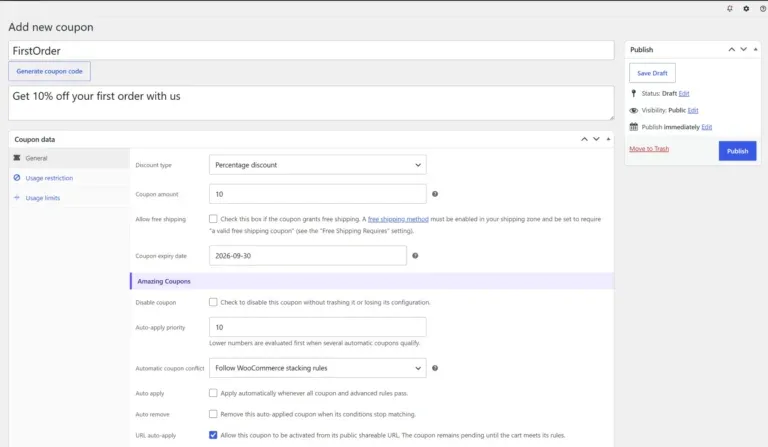
Task: Enable the Auto apply checkbox
Action: (213, 393)
